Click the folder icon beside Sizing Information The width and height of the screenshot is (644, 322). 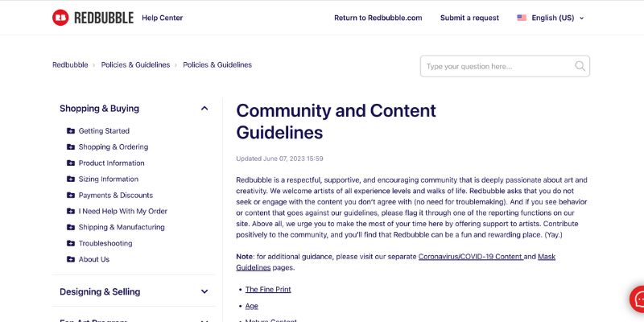pyautogui.click(x=71, y=179)
